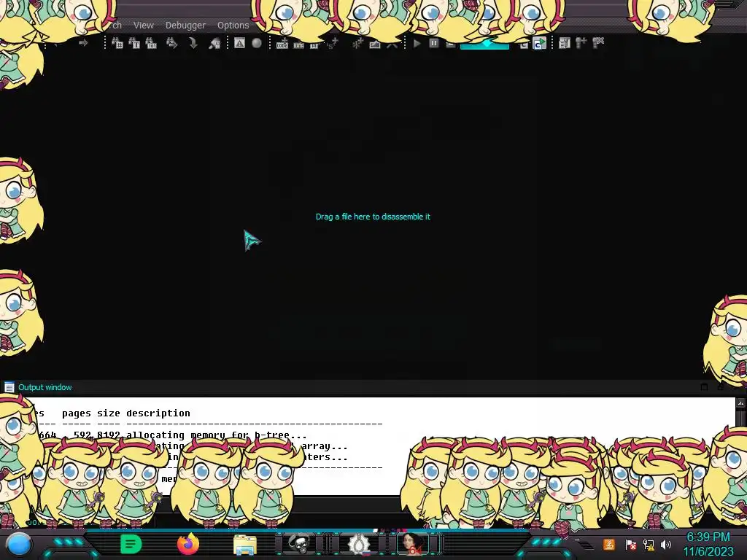
Task: Open File Explorer from the taskbar
Action: (x=245, y=545)
